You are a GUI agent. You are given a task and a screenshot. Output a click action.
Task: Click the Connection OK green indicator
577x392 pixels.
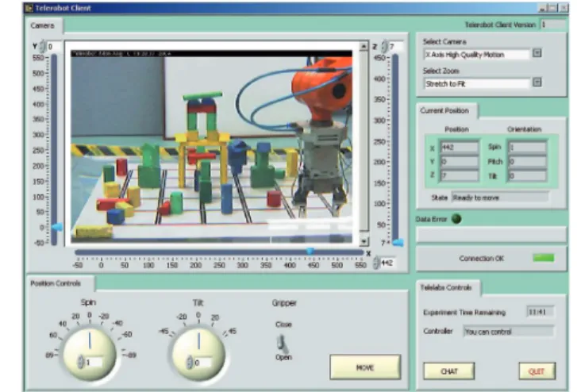544,258
